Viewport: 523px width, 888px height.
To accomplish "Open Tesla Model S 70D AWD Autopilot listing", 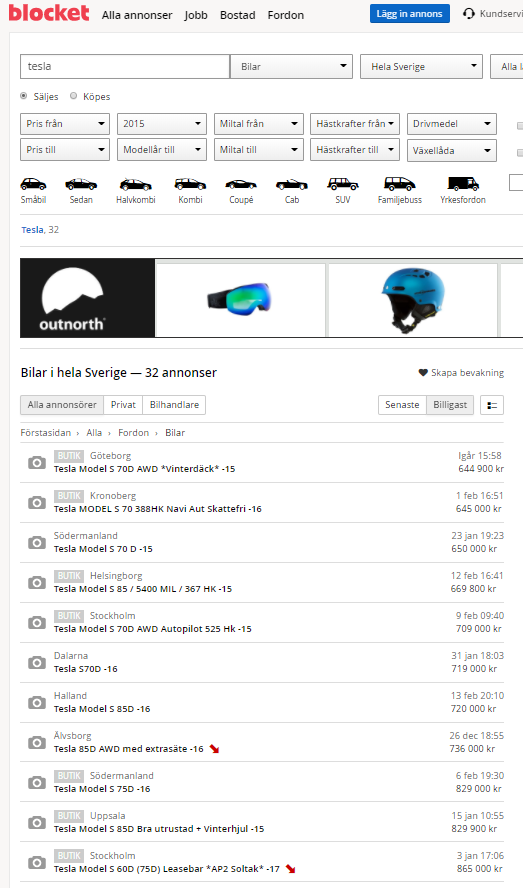I will point(152,629).
